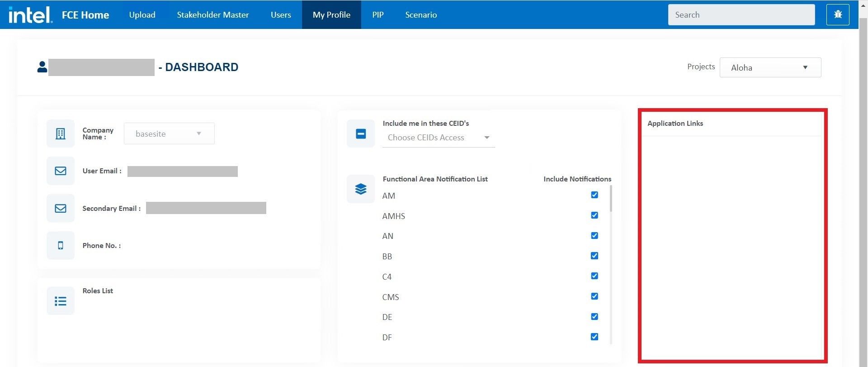Image resolution: width=868 pixels, height=367 pixels.
Task: Open the Choose CEIDs Access dropdown
Action: (438, 138)
